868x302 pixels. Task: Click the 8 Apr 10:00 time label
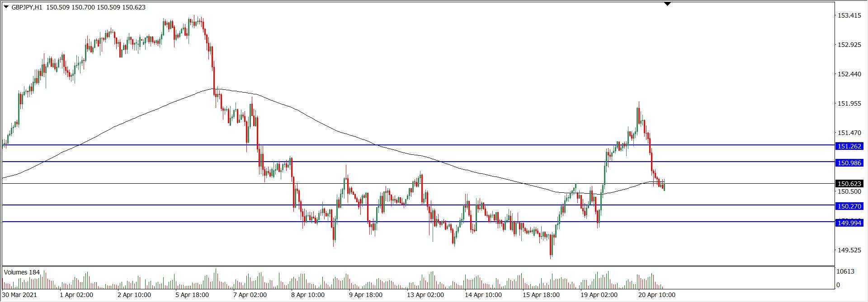[x=307, y=295]
